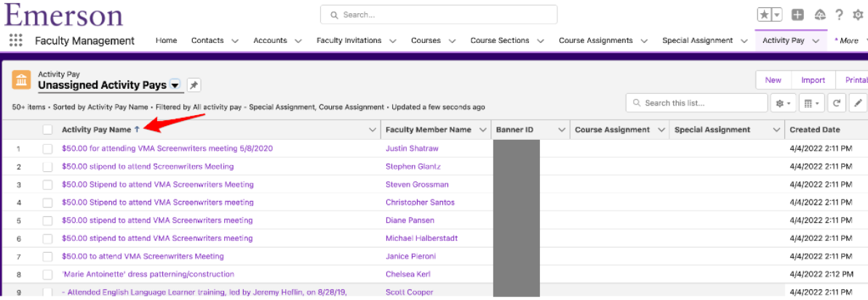Click the Created Date column header

click(815, 130)
